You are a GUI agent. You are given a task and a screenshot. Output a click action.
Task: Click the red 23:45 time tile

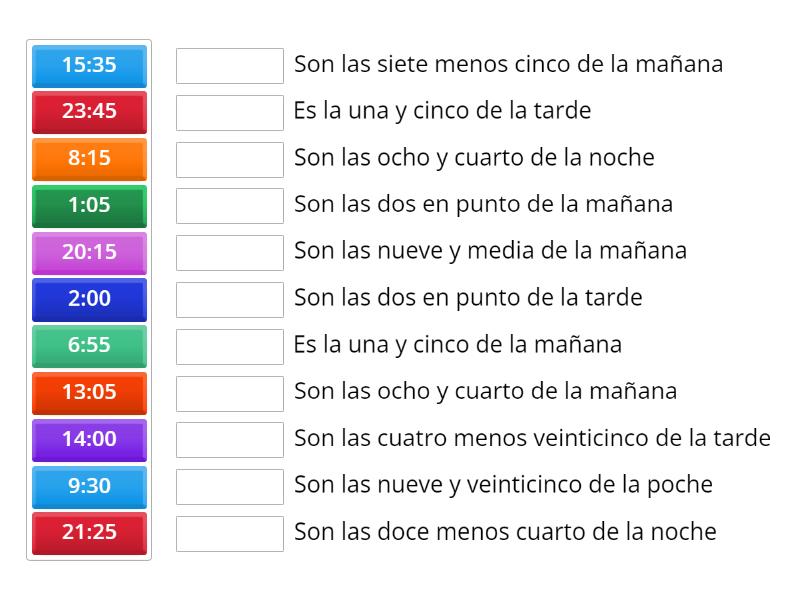pos(89,112)
